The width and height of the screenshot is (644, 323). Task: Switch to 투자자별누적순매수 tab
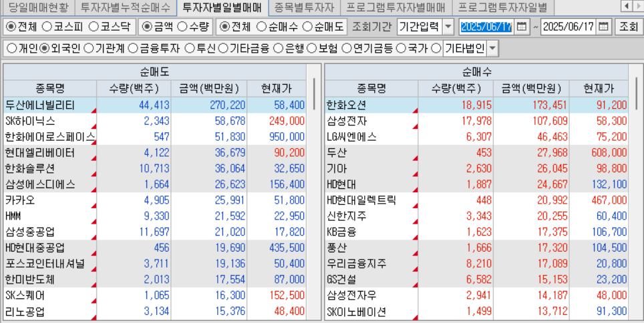point(125,7)
